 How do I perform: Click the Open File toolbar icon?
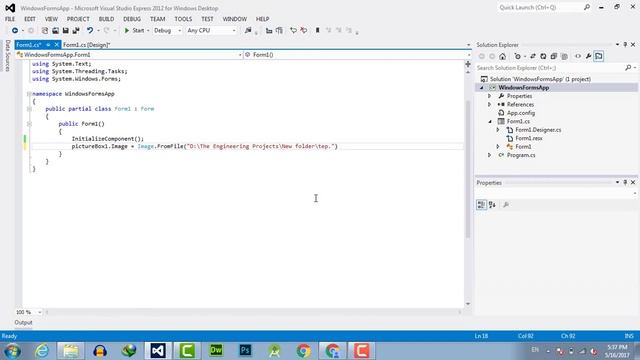coord(55,31)
